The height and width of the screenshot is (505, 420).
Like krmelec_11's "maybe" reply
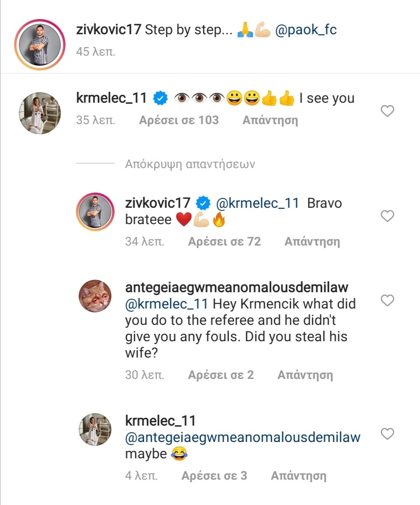coord(387,434)
